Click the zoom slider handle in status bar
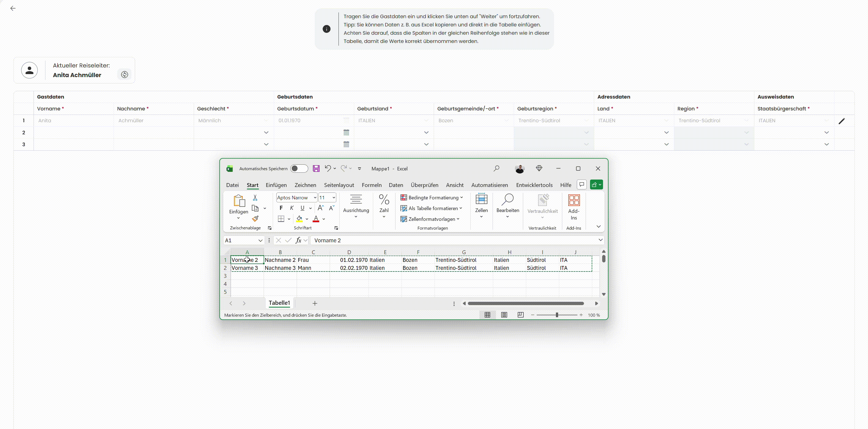Viewport: 868px width, 429px height. coord(557,315)
